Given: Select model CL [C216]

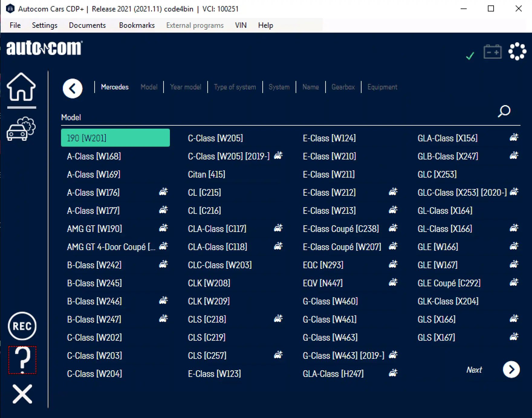Looking at the screenshot, I should 205,211.
